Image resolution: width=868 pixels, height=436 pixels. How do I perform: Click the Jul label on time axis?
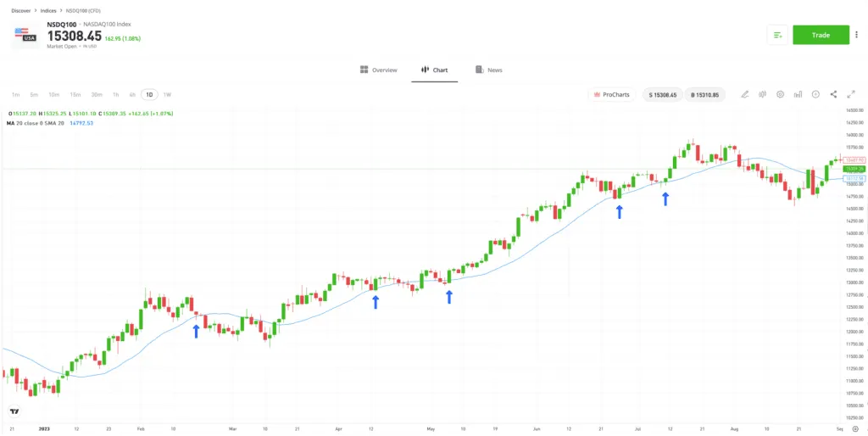[x=637, y=429]
